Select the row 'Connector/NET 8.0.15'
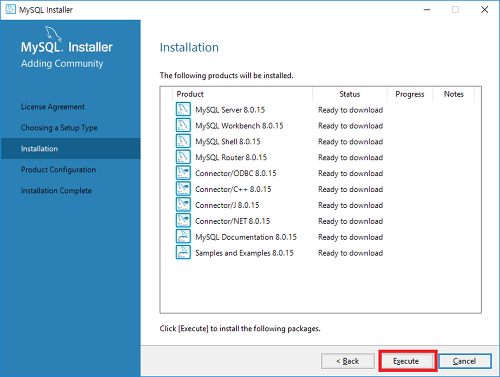 point(320,221)
